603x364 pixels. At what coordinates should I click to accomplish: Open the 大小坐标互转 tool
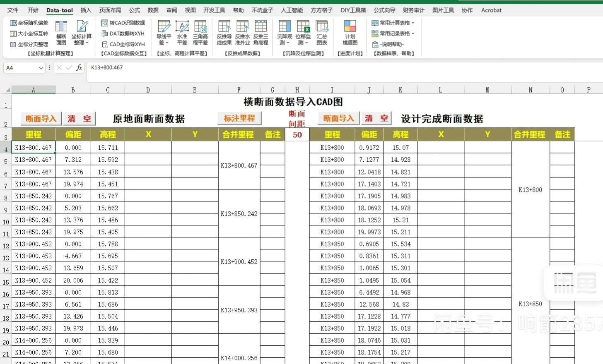[29, 34]
